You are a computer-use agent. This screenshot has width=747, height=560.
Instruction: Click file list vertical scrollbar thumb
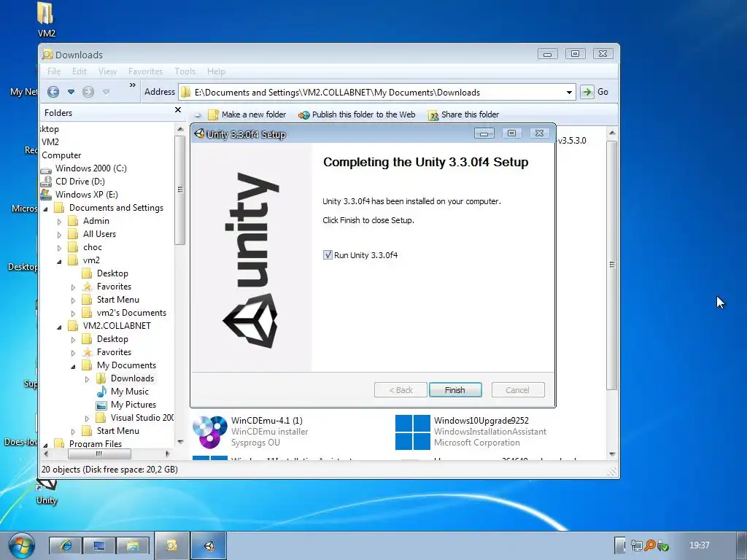click(612, 265)
